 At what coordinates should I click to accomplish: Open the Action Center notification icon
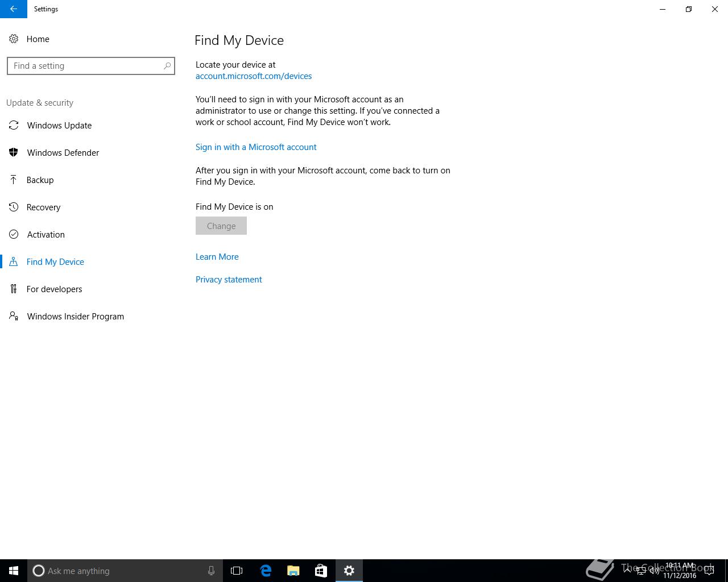pos(709,571)
